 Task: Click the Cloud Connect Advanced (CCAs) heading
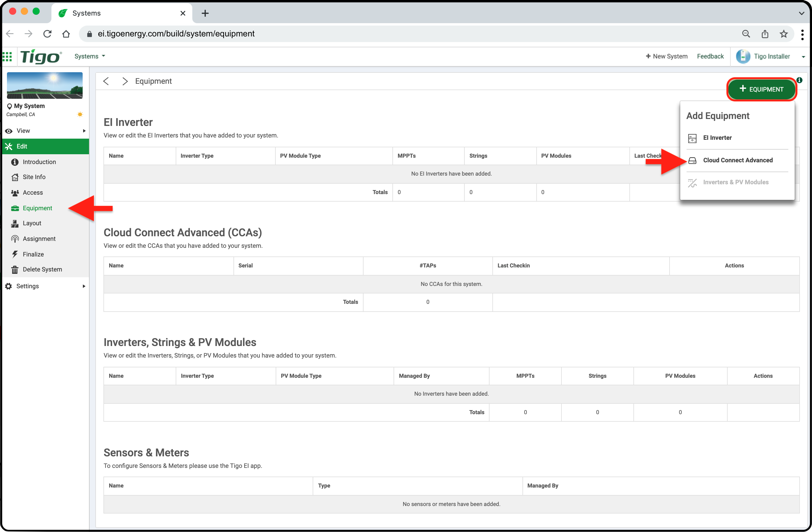183,232
